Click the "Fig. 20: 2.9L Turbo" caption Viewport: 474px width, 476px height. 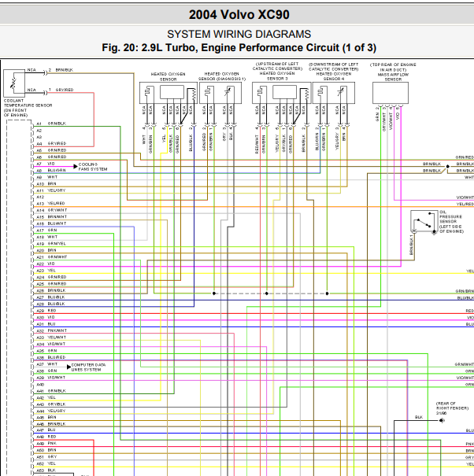(239, 48)
